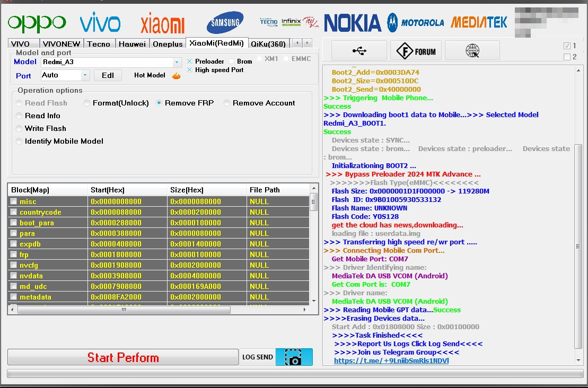
Task: Click the md_udc partition row name
Action: [x=33, y=286]
